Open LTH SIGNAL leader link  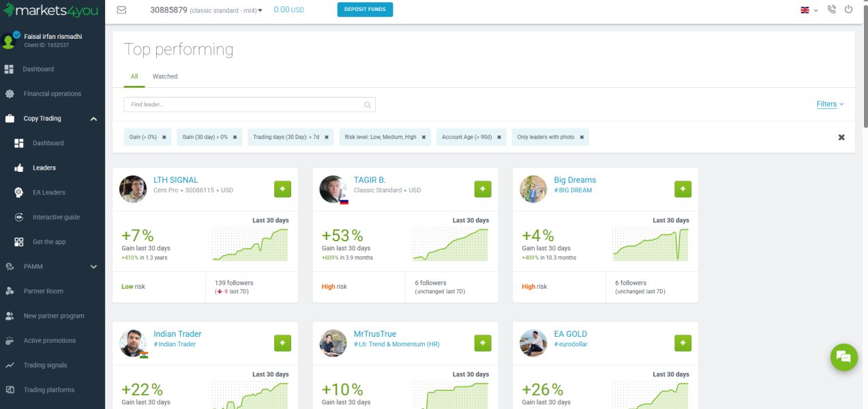click(x=176, y=180)
